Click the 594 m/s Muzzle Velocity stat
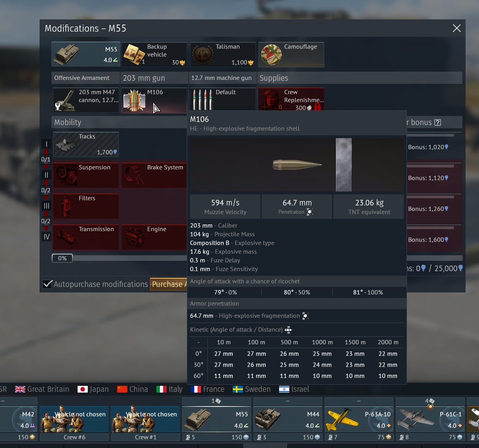Screen dimensions: 479x448 [x=225, y=206]
